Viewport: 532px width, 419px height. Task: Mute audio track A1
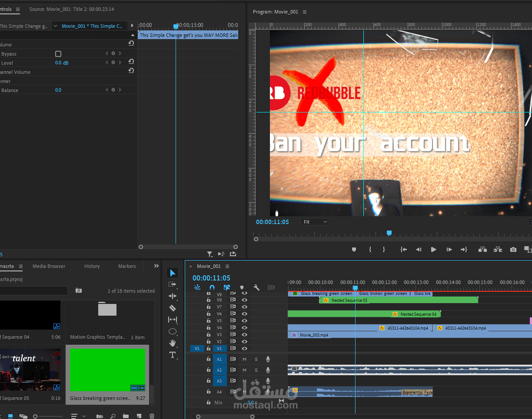244,359
